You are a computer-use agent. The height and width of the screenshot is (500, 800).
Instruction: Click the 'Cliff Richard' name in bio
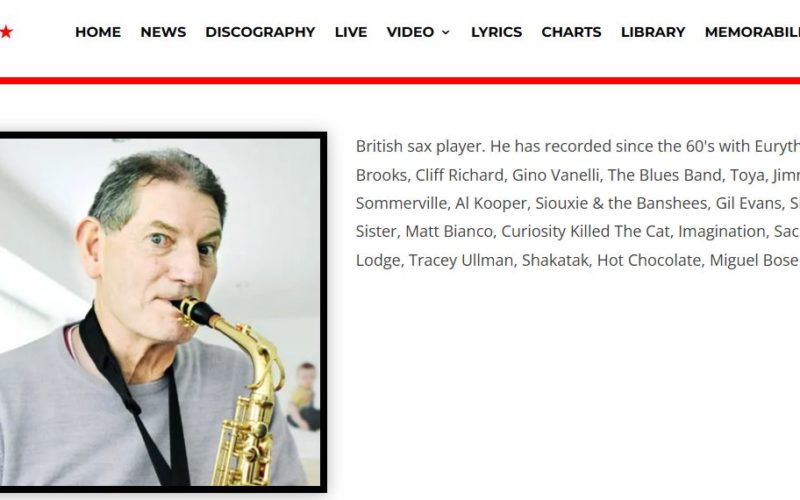pyautogui.click(x=459, y=176)
